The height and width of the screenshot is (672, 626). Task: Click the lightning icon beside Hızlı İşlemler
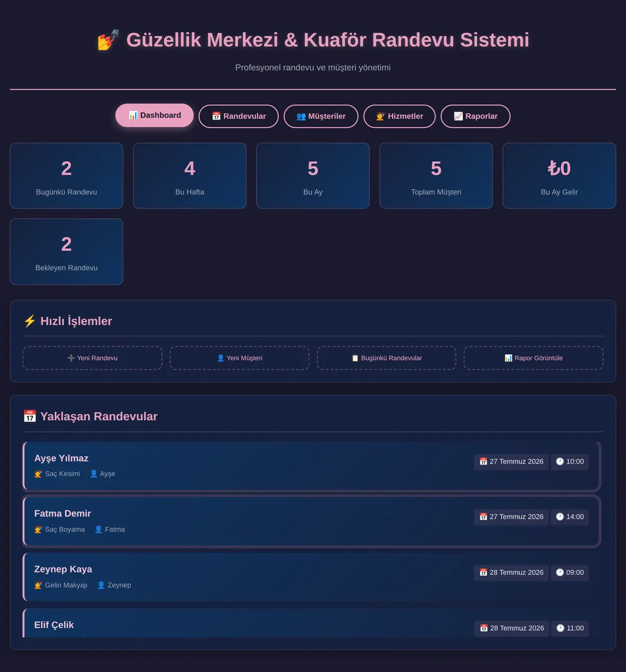[x=30, y=321]
